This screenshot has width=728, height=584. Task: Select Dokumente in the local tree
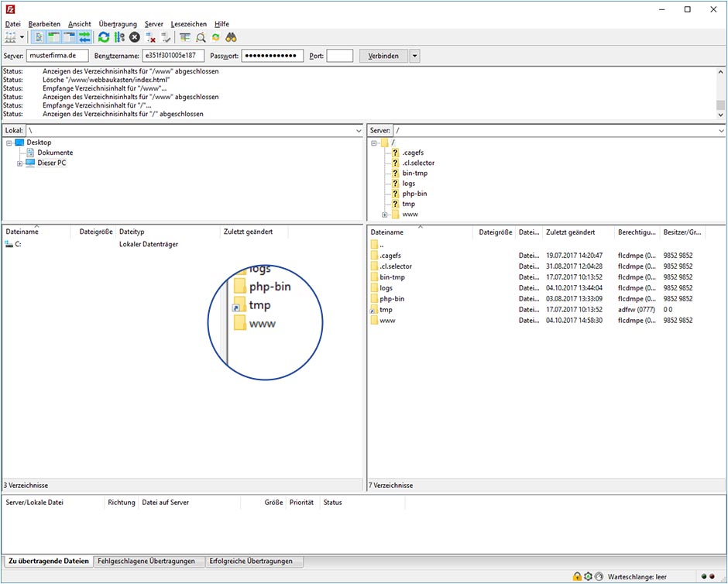[55, 153]
